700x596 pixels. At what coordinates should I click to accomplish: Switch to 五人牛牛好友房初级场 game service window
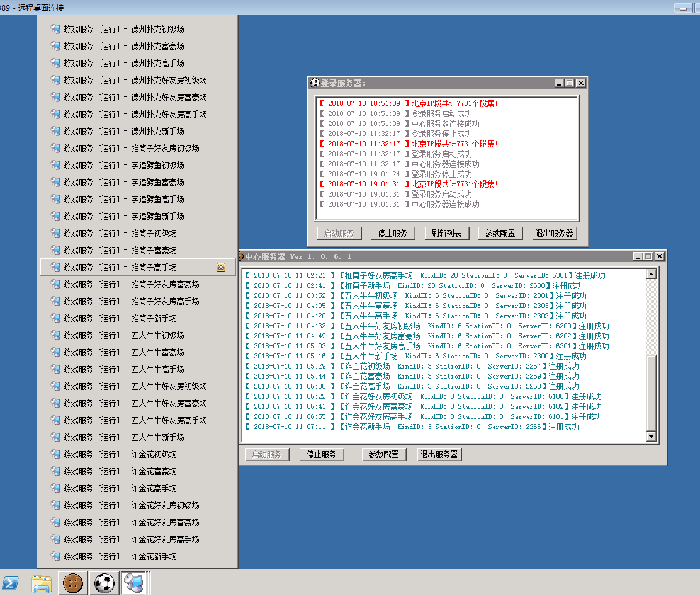click(135, 386)
